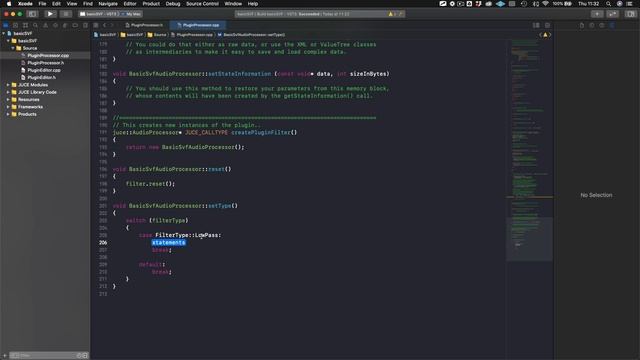640x360 pixels.
Task: Open the Source Control navigator
Action: tap(16, 25)
